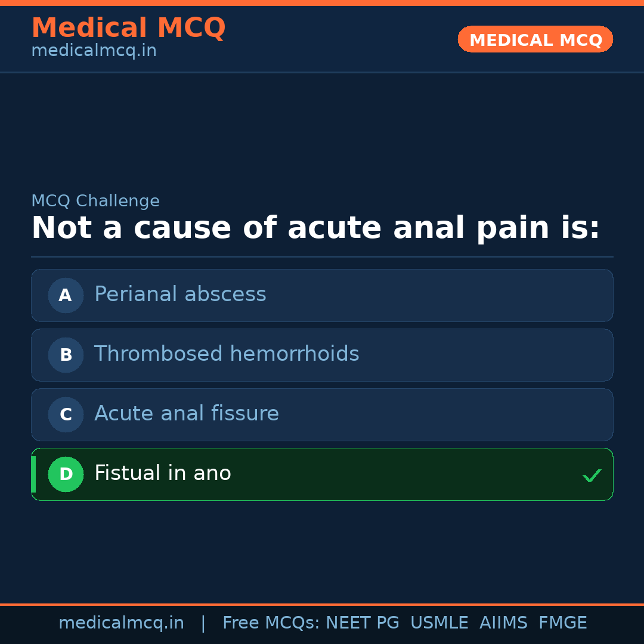Screen dimensions: 644x644
Task: Open the medicalmcq.in link in the header
Action: coord(94,51)
